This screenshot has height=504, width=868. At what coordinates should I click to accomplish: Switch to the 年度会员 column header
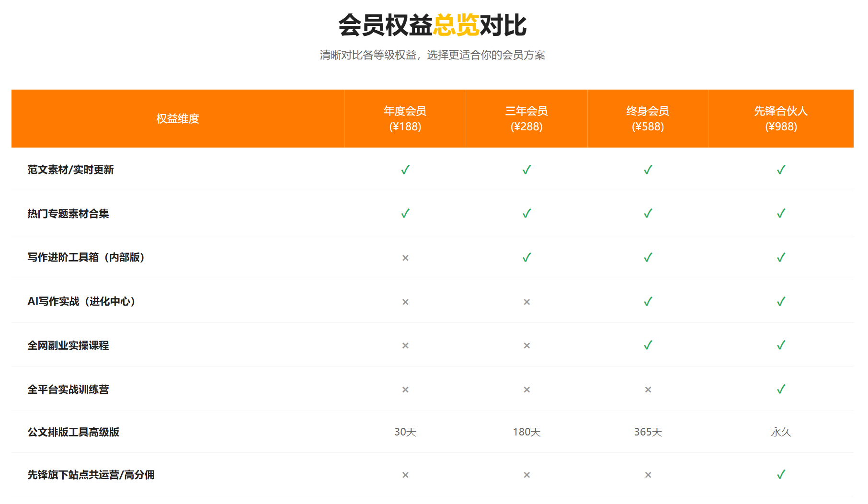coord(405,118)
